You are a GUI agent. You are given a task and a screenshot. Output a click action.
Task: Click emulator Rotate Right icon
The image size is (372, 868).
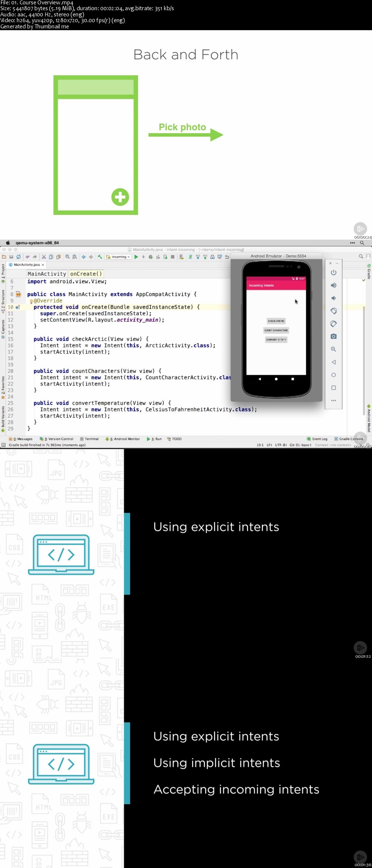[x=333, y=324]
